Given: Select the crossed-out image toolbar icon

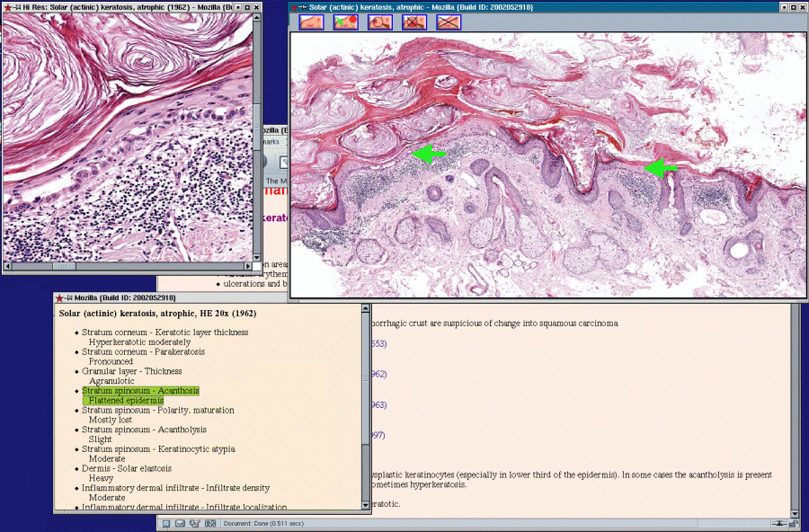Looking at the screenshot, I should 449,22.
